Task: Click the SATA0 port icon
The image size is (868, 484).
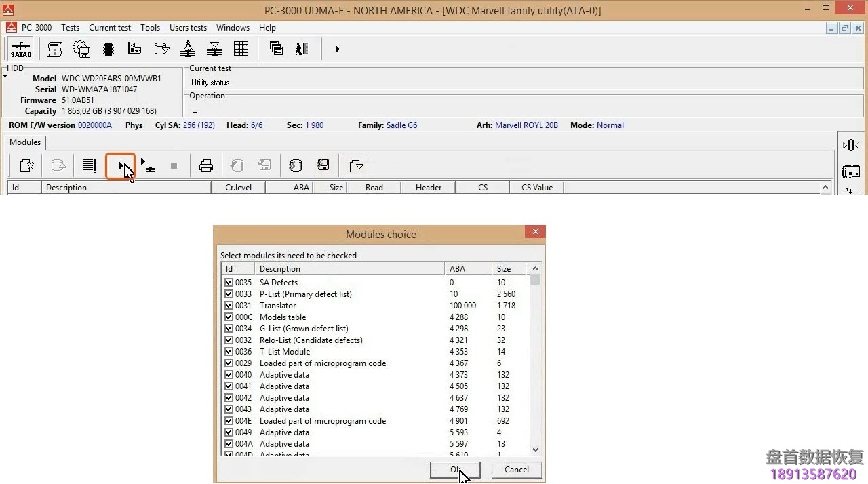Action: pos(21,49)
